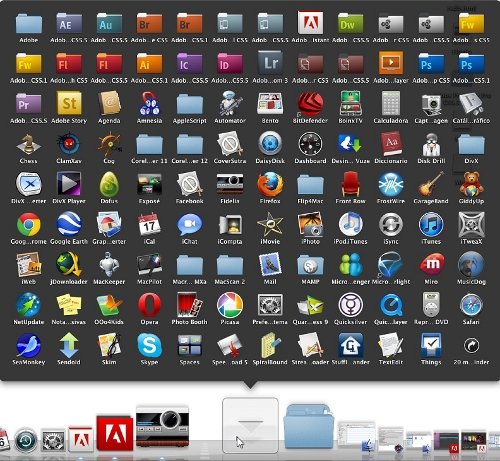The height and width of the screenshot is (461, 500).
Task: Launch iMovie star icon
Action: pyautogui.click(x=270, y=224)
